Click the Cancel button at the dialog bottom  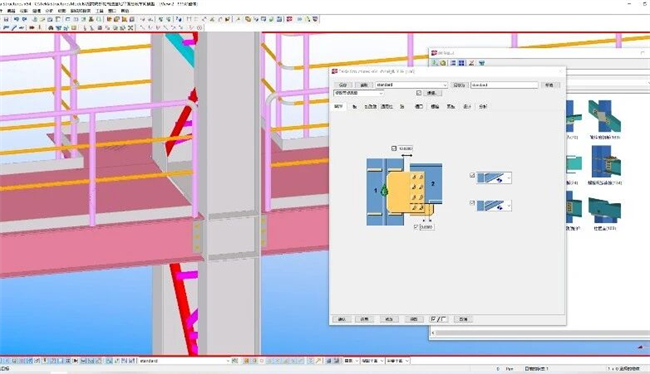463,319
